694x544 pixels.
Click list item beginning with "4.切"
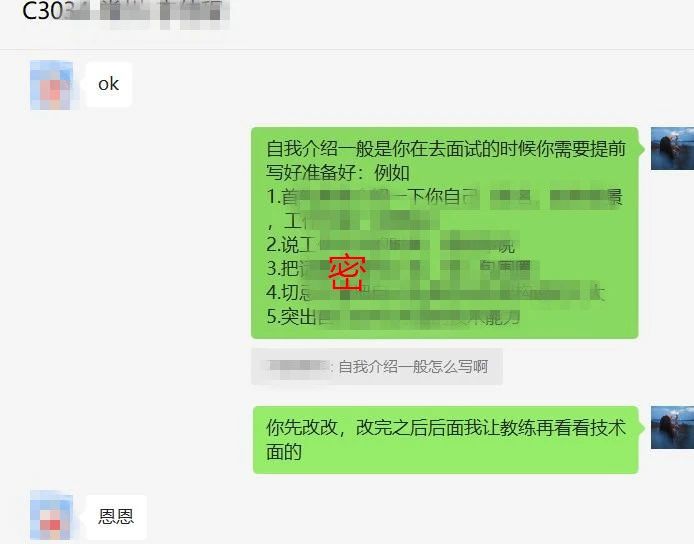[x=436, y=292]
